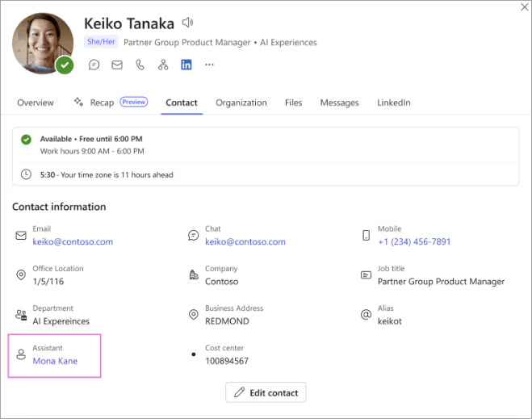
Task: Open more options ellipsis menu
Action: (209, 65)
